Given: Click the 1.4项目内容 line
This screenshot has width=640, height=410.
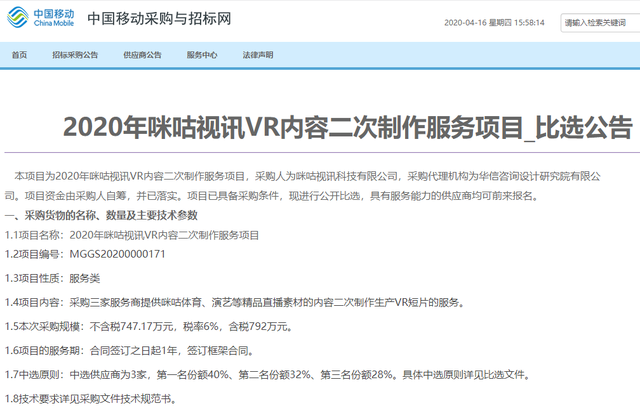Looking at the screenshot, I should point(235,303).
